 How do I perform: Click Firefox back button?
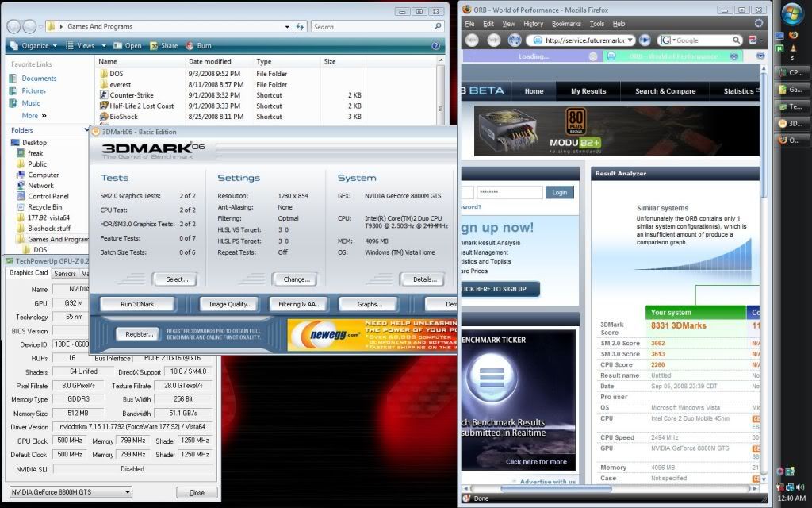[x=472, y=40]
